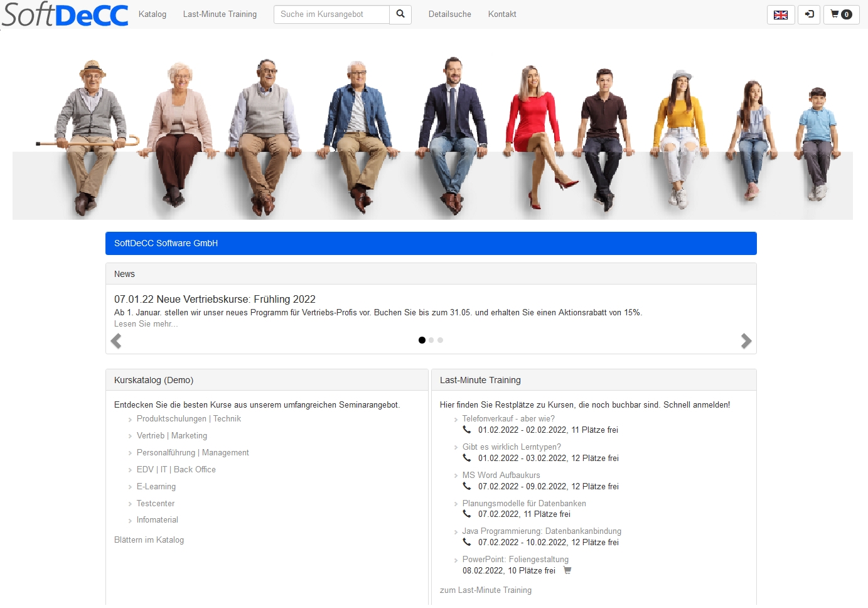This screenshot has height=608, width=868.
Task: Open MS Word Aufbaukurs course
Action: 501,475
